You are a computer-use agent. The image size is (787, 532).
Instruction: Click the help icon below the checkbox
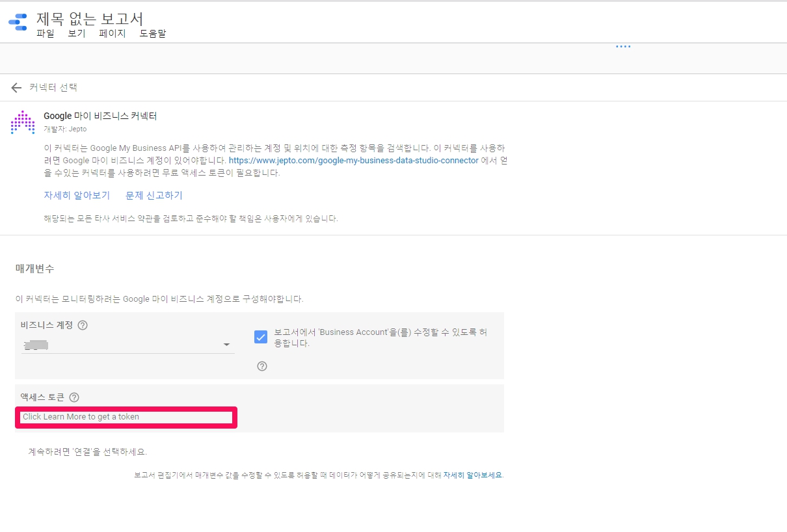click(262, 366)
